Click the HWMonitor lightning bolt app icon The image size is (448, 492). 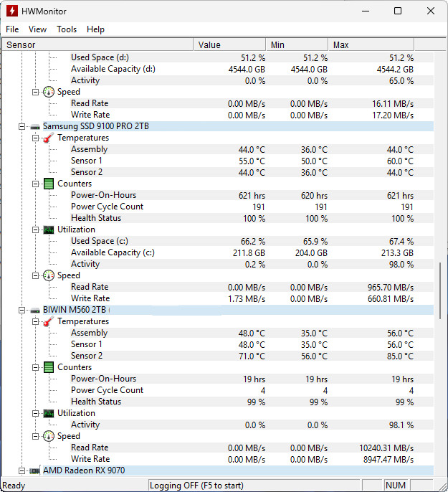click(x=12, y=11)
